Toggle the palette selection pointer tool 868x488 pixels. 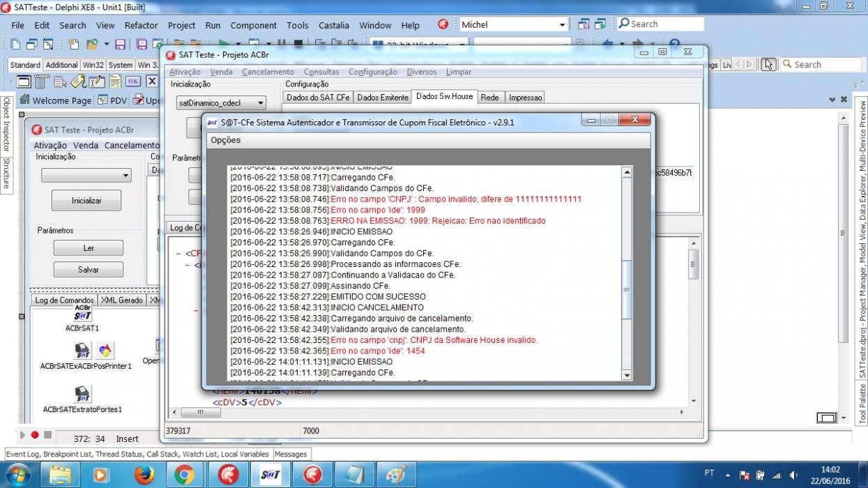pyautogui.click(x=769, y=64)
